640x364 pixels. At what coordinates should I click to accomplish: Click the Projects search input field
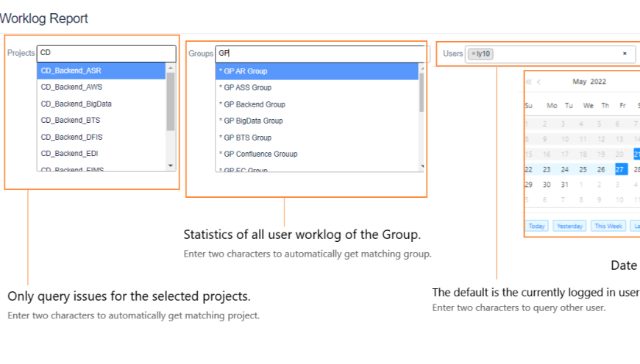tap(107, 53)
